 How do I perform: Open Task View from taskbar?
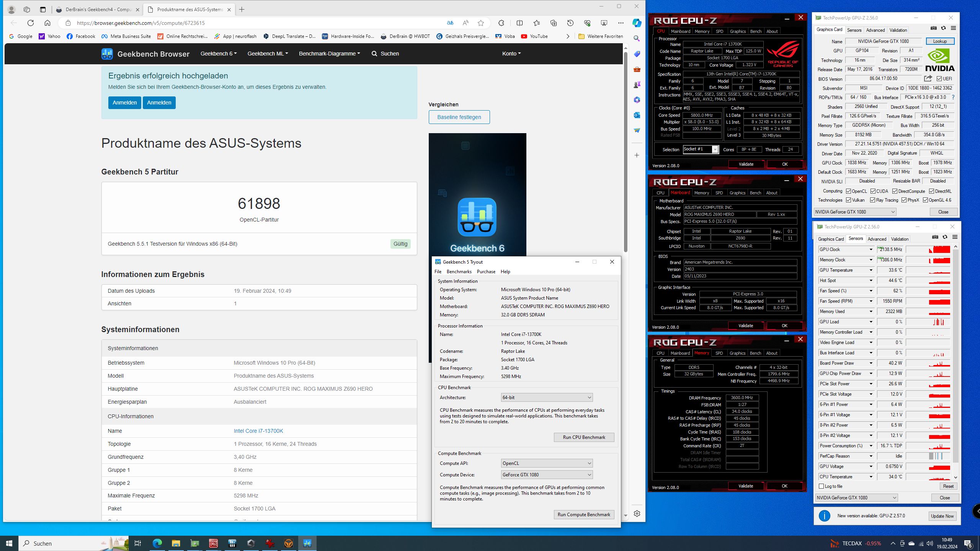(138, 543)
